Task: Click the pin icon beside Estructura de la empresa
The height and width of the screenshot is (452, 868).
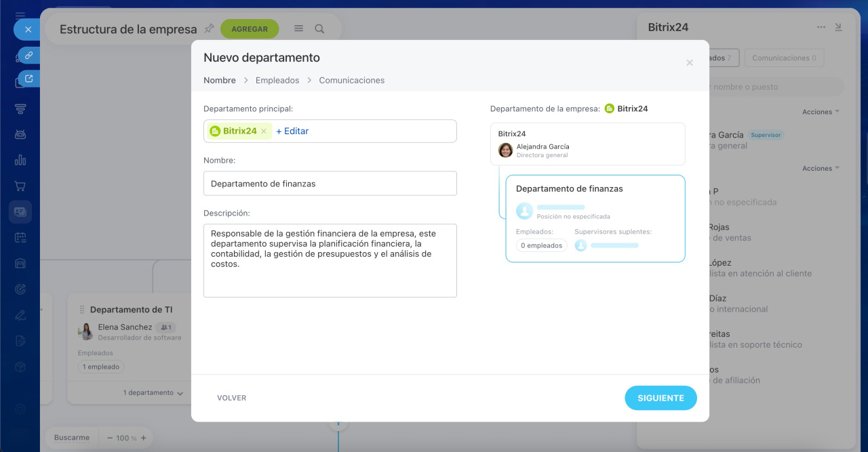Action: click(x=209, y=28)
